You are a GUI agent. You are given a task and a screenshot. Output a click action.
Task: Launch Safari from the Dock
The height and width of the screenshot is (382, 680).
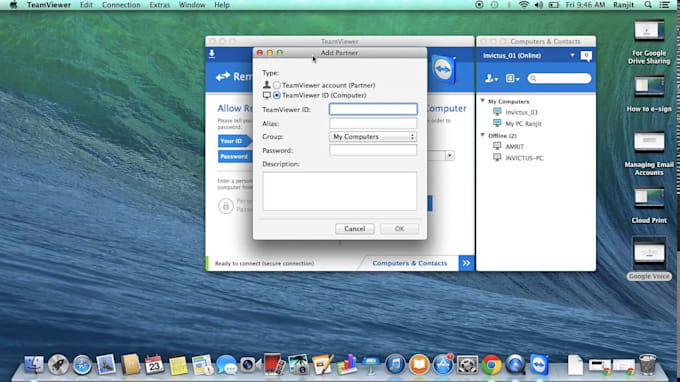tap(82, 365)
